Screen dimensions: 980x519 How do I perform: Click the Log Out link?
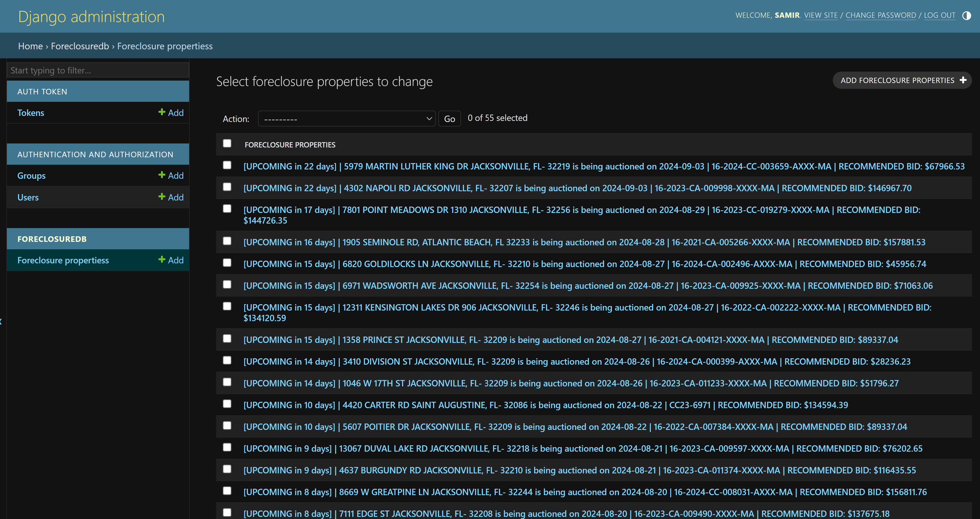pyautogui.click(x=939, y=15)
